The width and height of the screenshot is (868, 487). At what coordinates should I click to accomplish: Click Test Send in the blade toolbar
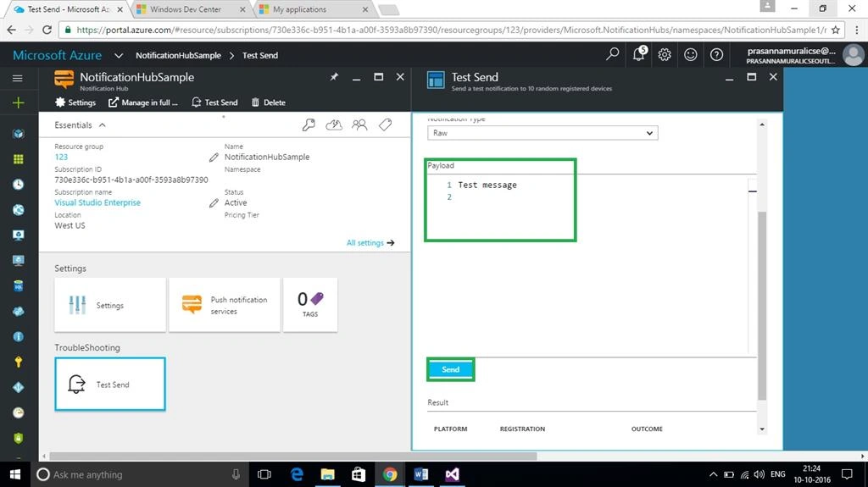[214, 102]
